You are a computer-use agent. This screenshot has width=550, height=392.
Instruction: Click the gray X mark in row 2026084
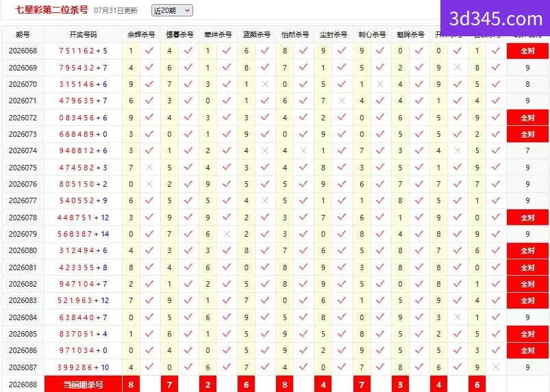coord(457,317)
